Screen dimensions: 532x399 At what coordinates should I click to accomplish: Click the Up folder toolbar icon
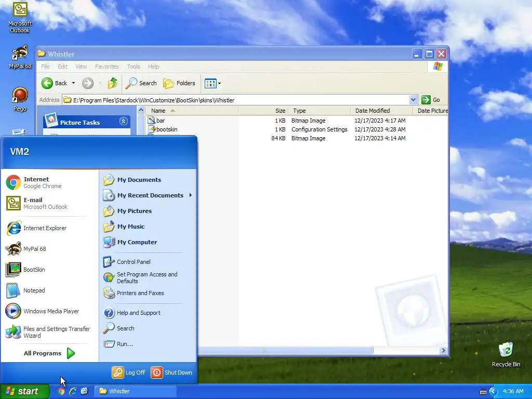coord(113,83)
